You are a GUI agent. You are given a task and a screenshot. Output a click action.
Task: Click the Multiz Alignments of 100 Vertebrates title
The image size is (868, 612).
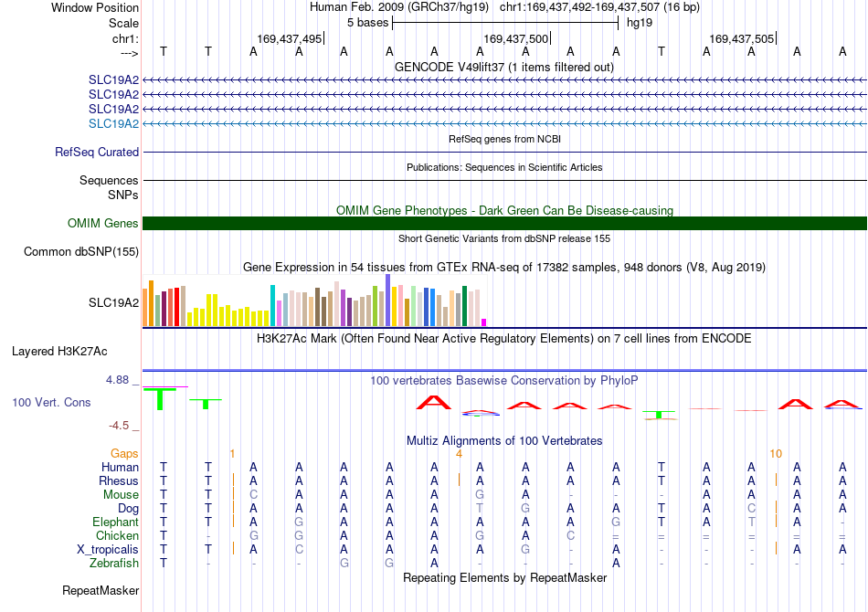tap(504, 441)
